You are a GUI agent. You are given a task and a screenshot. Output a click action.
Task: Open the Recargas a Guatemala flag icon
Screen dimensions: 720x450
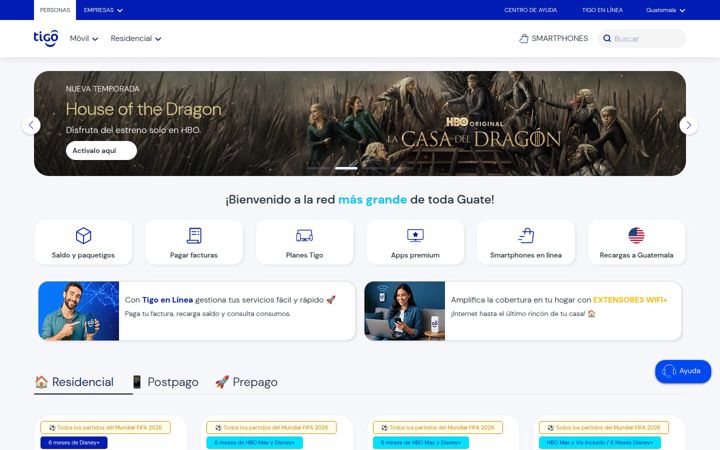click(636, 236)
